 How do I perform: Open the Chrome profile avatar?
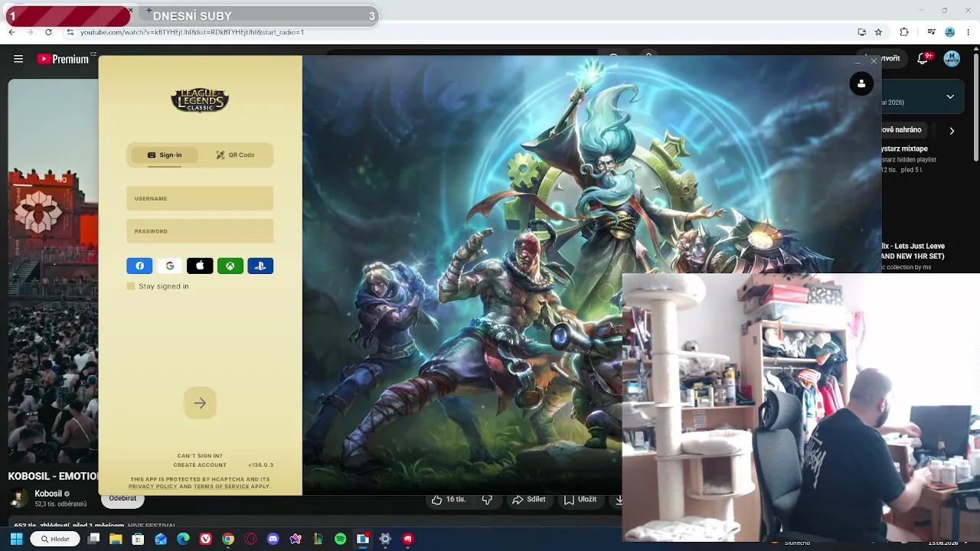950,32
